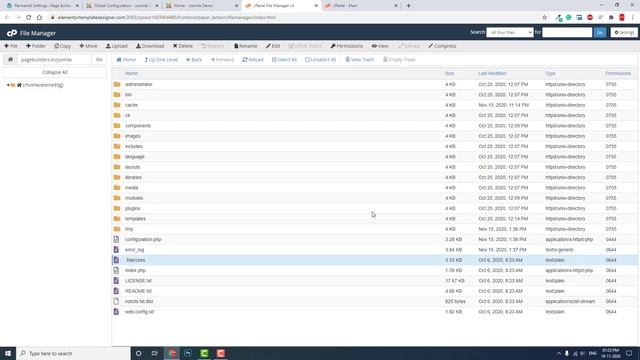Focus the directory path input field
The width and height of the screenshot is (640, 360).
click(x=54, y=60)
